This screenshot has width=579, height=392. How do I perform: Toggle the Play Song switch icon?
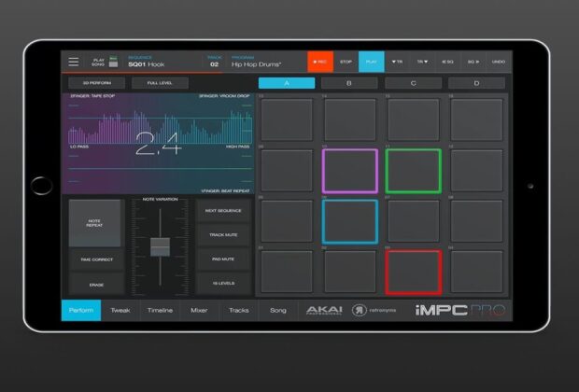point(113,62)
